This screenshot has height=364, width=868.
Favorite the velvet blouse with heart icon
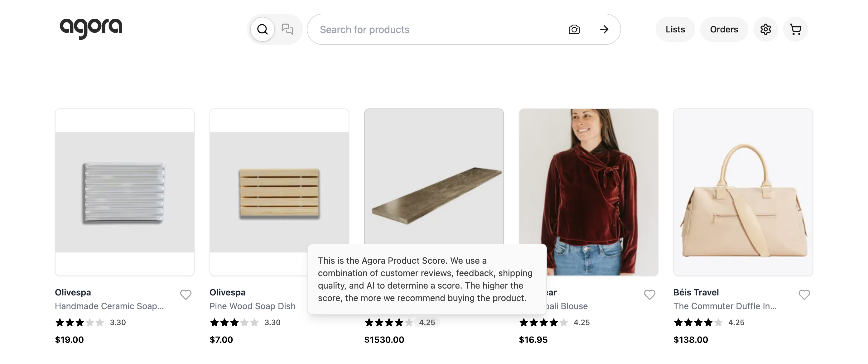650,295
